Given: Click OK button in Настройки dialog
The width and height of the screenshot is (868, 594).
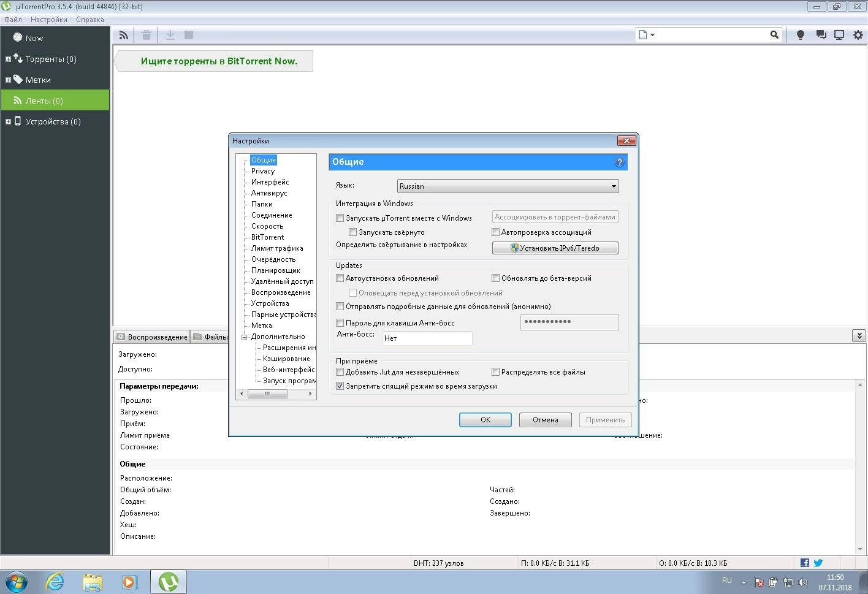Looking at the screenshot, I should coord(485,420).
